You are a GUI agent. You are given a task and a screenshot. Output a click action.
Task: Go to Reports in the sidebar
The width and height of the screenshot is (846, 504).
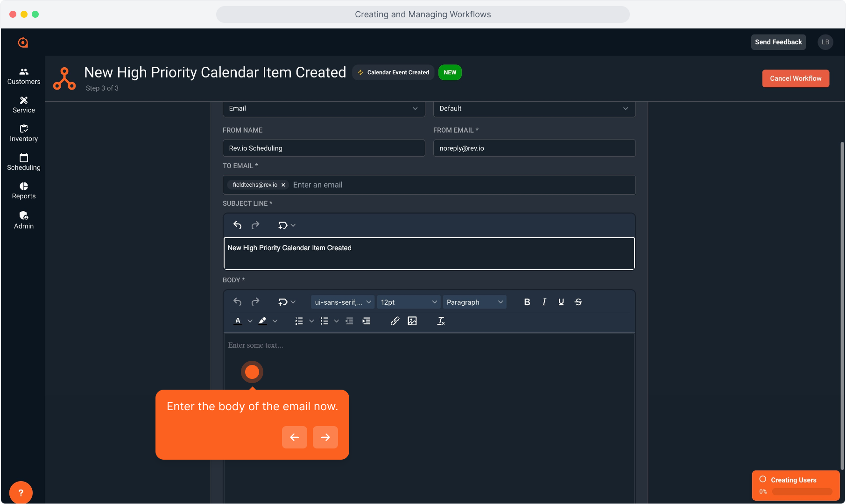click(x=24, y=190)
